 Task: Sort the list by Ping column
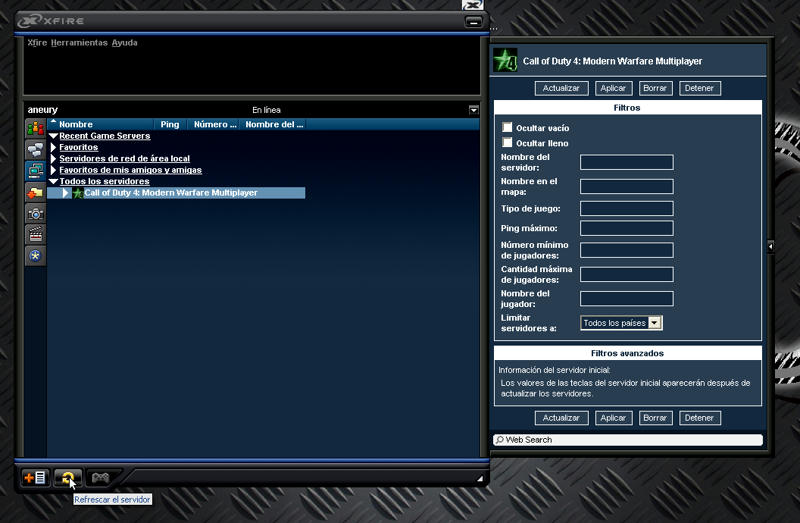170,124
